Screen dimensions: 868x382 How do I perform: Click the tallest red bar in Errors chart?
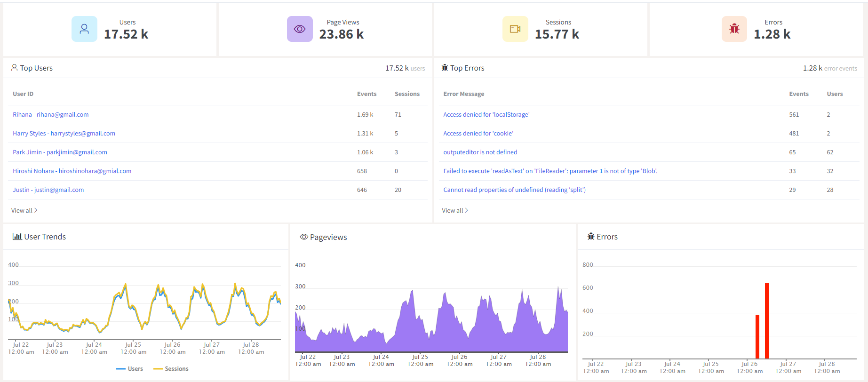pyautogui.click(x=767, y=321)
